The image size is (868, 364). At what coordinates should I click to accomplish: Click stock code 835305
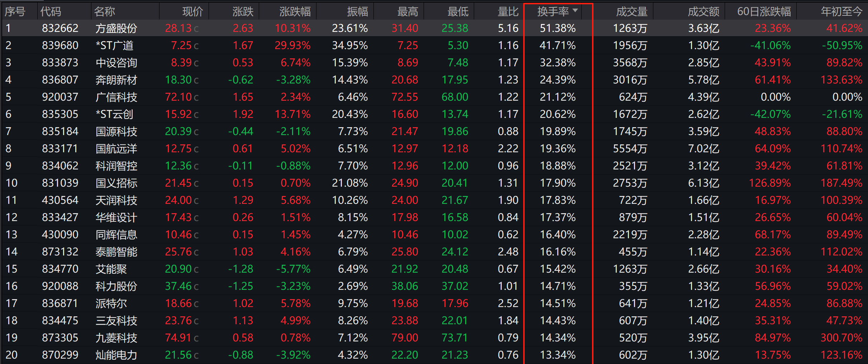60,114
